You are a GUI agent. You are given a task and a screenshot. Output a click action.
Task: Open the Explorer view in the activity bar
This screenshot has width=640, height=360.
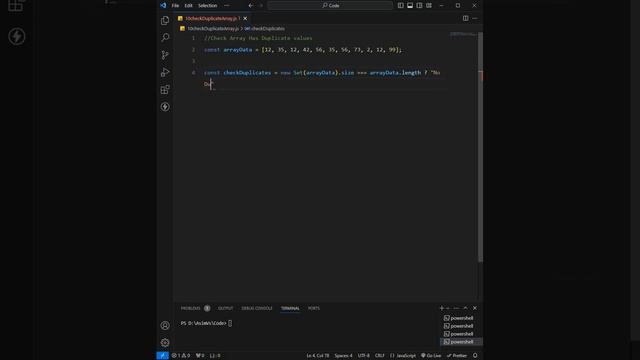click(165, 20)
